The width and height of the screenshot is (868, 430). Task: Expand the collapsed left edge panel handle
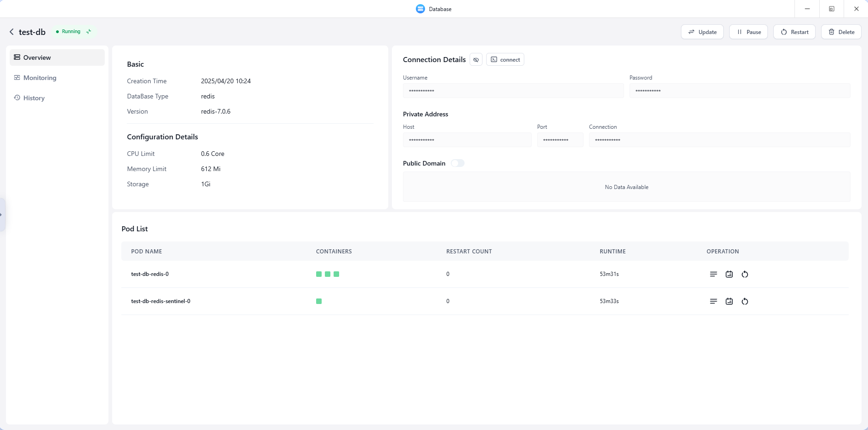[x=2, y=214]
